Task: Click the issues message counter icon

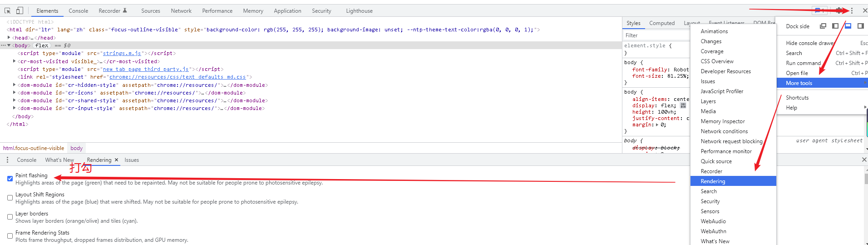Action: (819, 10)
